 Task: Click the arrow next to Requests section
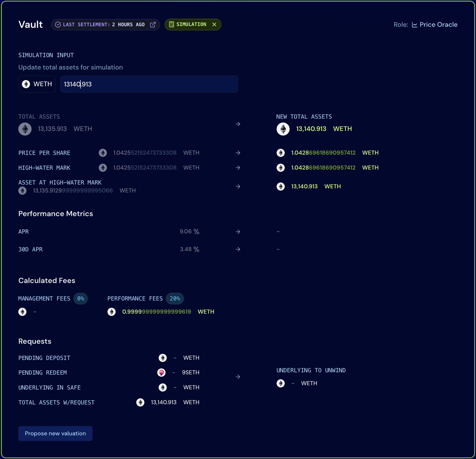click(x=238, y=377)
